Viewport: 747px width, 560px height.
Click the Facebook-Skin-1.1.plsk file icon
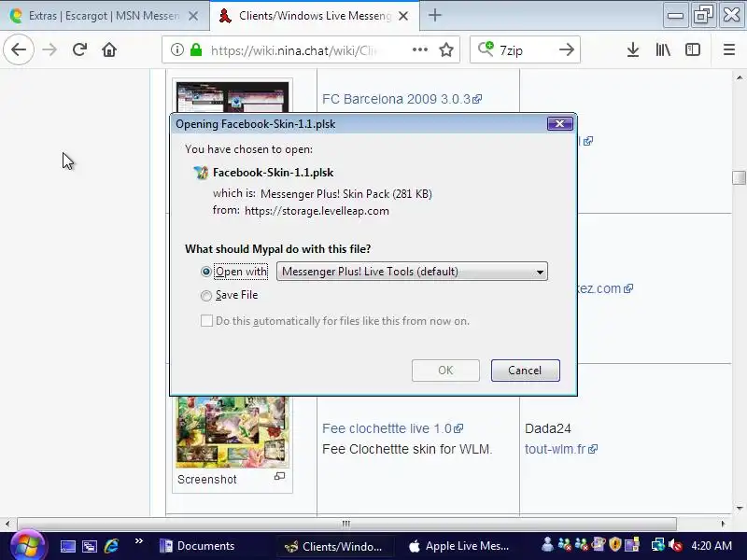point(201,173)
